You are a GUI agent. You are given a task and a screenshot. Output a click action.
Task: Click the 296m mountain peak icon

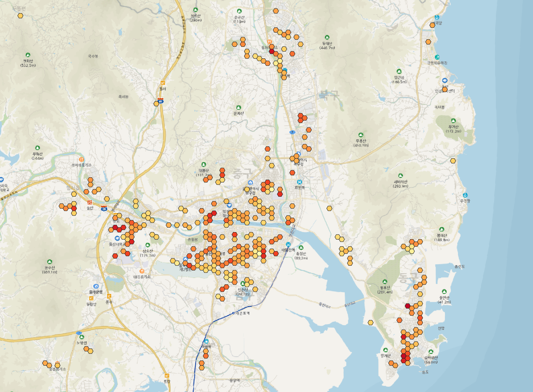(x=195, y=10)
